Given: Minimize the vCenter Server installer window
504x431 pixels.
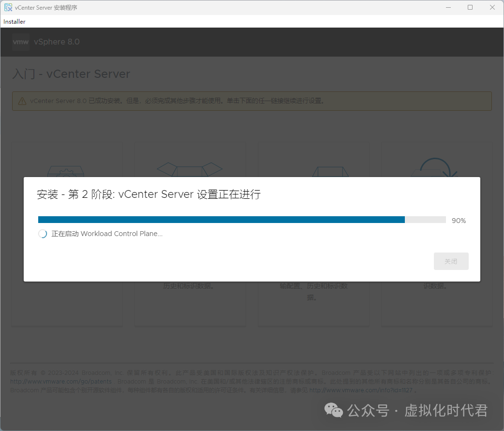Looking at the screenshot, I should click(x=448, y=7).
